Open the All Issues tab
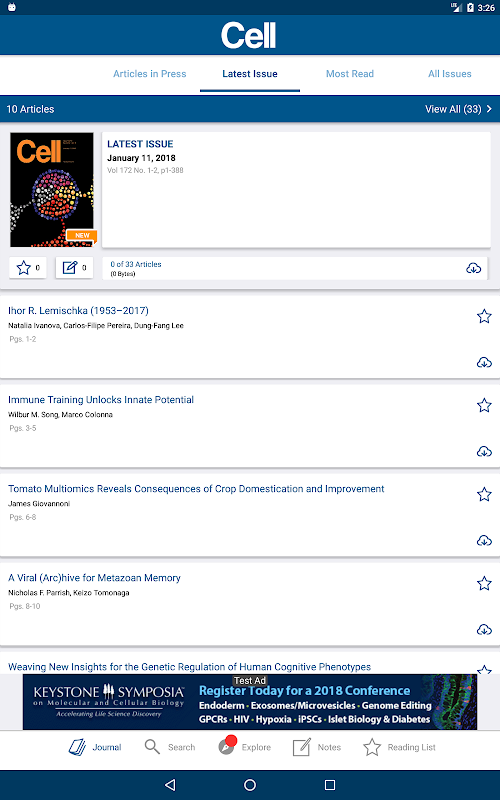 [x=449, y=74]
